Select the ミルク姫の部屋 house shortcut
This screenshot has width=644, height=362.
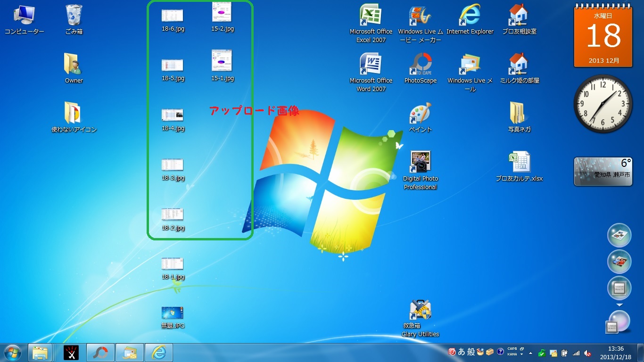click(519, 68)
